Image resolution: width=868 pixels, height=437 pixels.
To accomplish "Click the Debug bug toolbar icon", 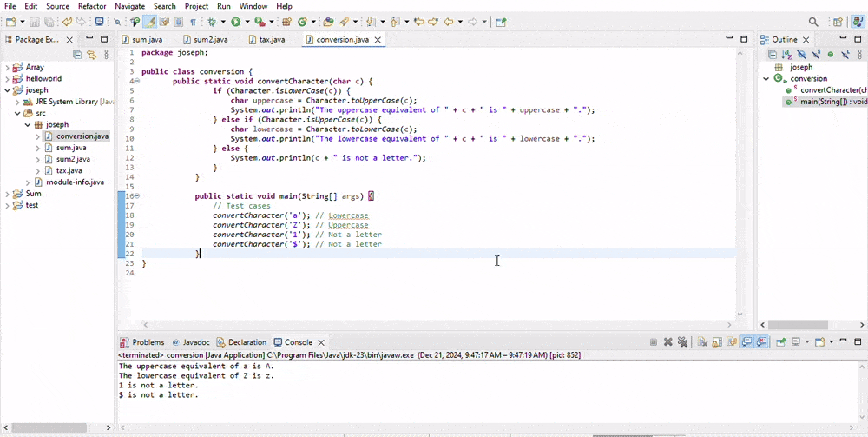I will pyautogui.click(x=212, y=23).
